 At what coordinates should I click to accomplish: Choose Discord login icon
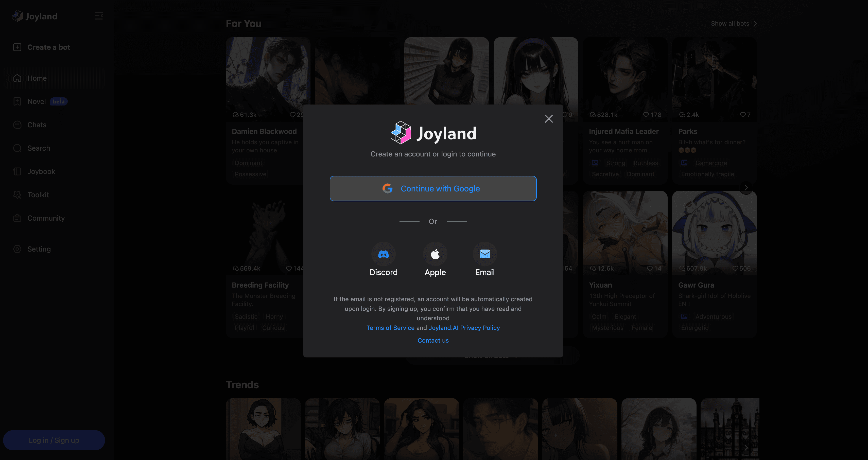click(x=384, y=254)
